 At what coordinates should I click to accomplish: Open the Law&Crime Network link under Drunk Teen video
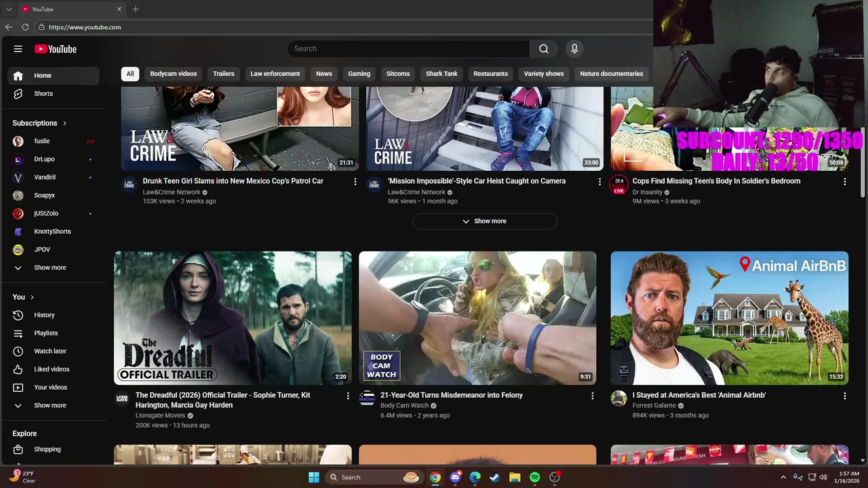172,192
